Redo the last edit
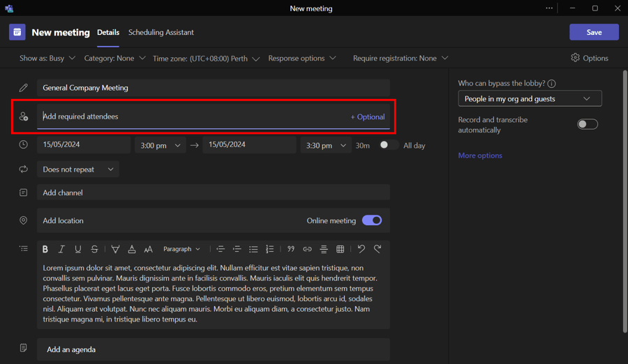 point(377,249)
